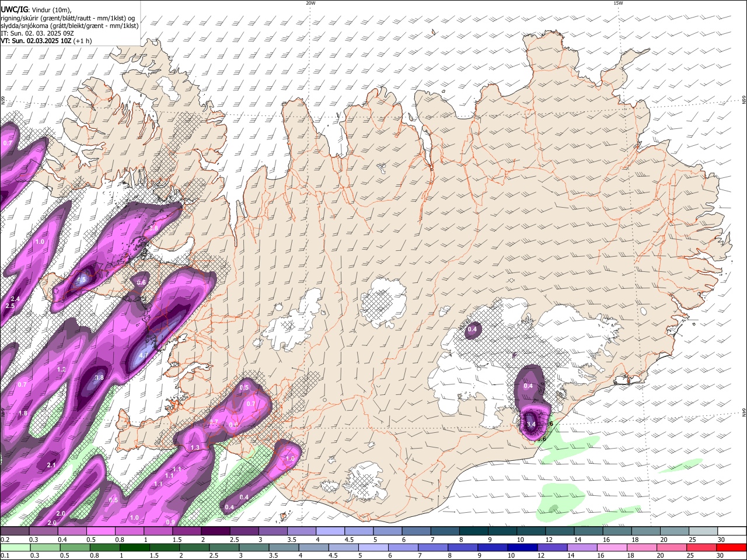This screenshot has height=560, width=747.
Task: Click the 0.9 value at the map's bottom
Action: [170, 522]
